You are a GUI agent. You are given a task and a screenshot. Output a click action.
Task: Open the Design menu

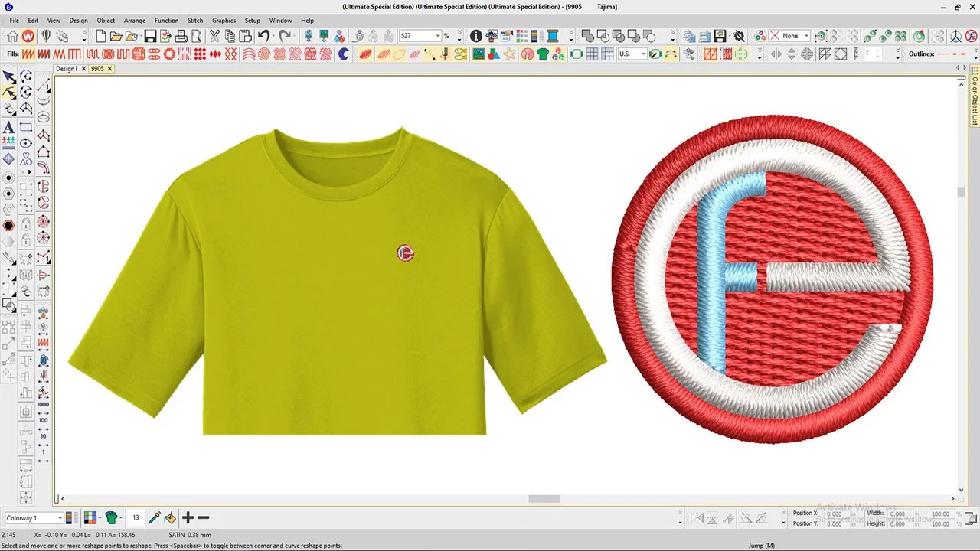click(x=78, y=21)
